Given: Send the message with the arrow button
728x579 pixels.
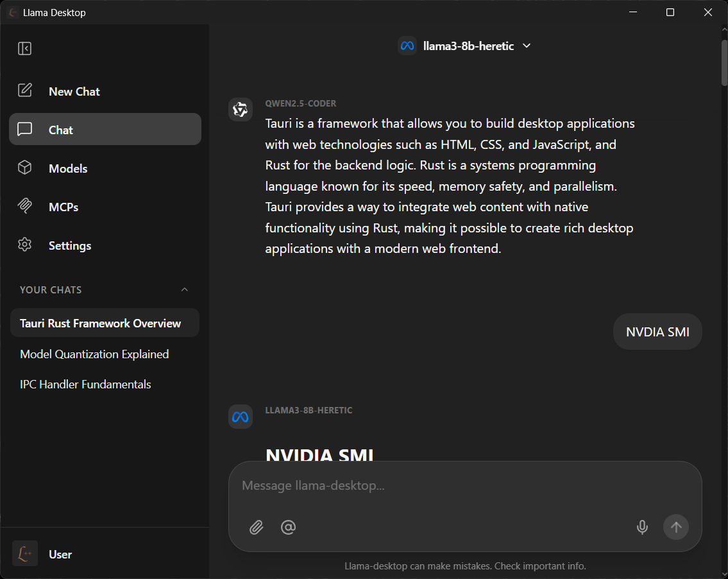Looking at the screenshot, I should click(675, 527).
